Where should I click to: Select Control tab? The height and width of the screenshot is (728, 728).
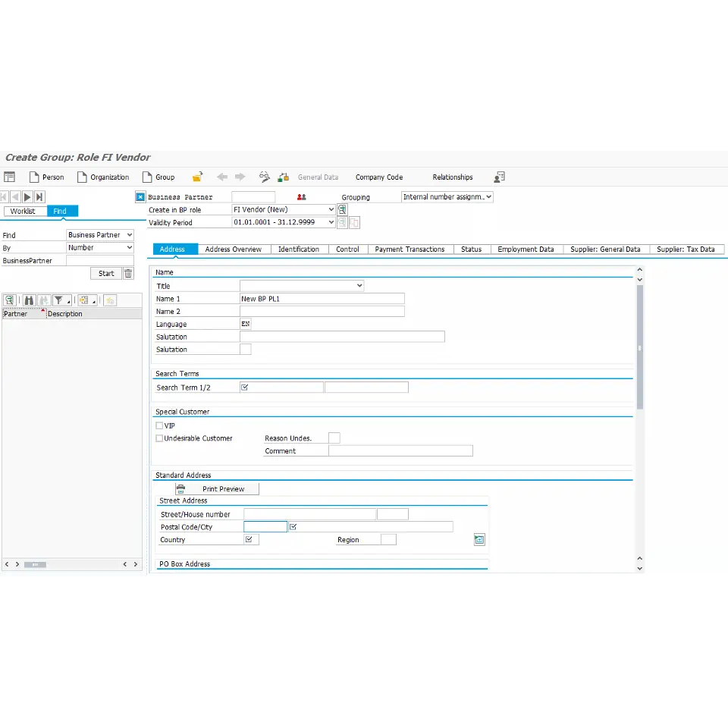(348, 249)
